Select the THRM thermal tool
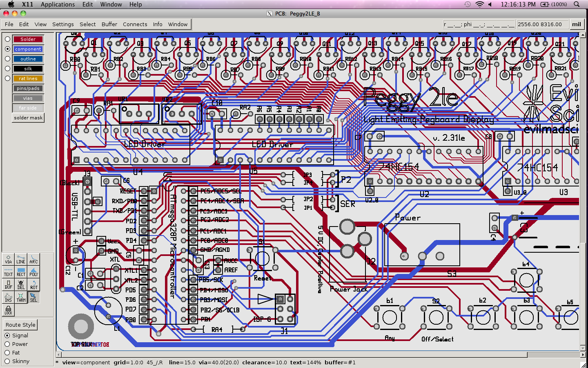The width and height of the screenshot is (588, 368). point(20,297)
